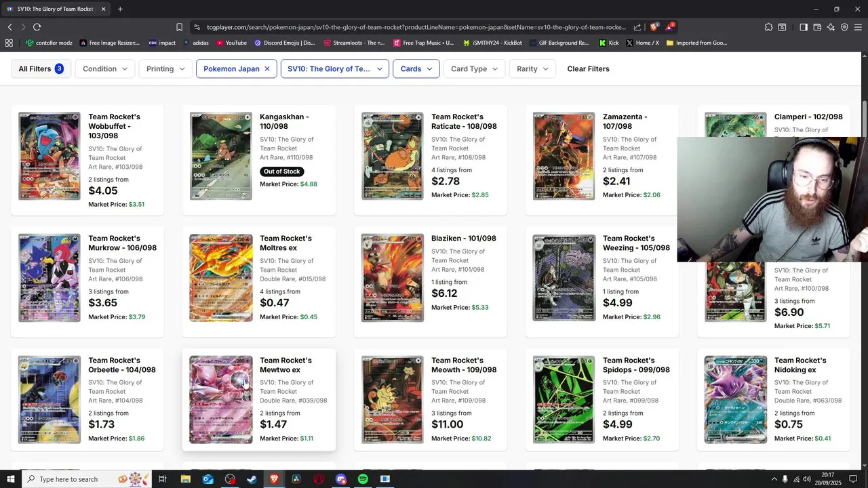Click the Team Rocket's Spidops card image

coord(564,400)
